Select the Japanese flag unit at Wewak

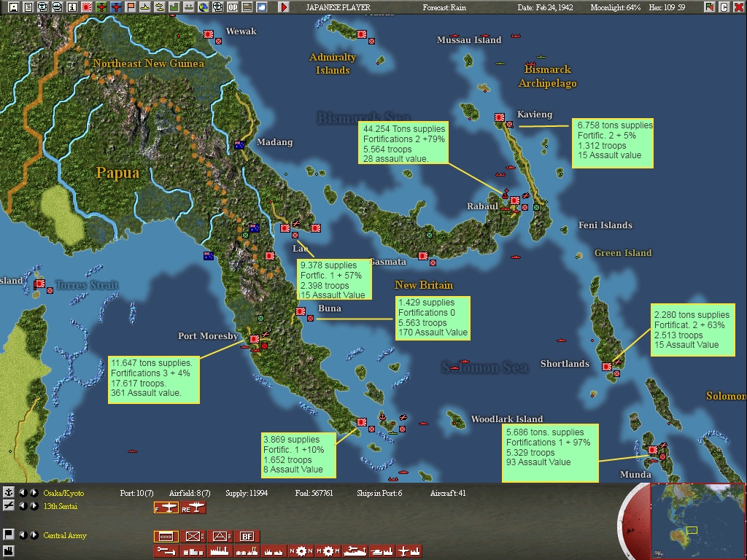click(208, 34)
